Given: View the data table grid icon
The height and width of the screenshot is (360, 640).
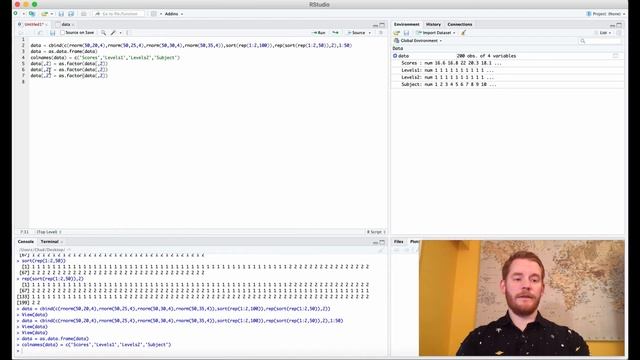Looking at the screenshot, I should 616,56.
